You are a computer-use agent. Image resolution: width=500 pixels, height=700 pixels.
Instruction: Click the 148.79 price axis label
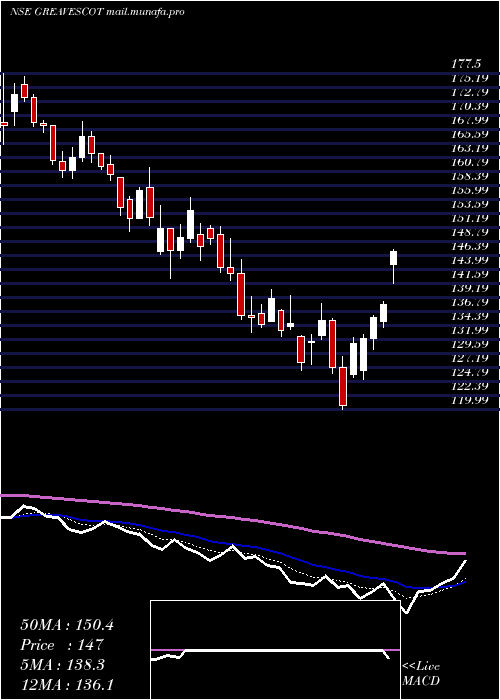click(470, 232)
